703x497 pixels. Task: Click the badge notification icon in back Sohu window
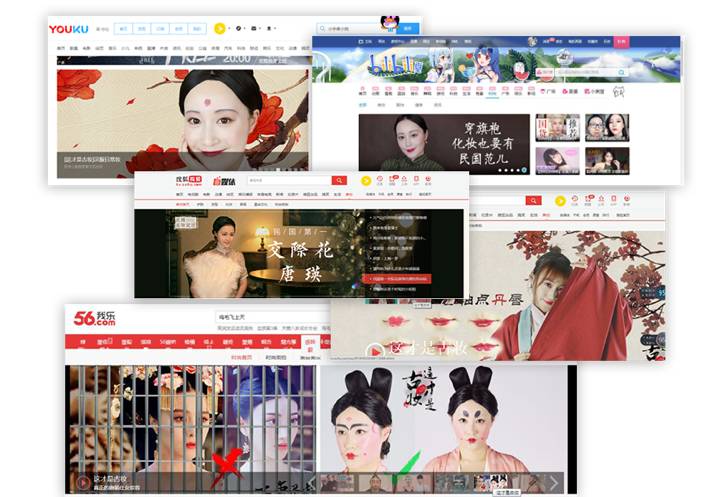(589, 200)
